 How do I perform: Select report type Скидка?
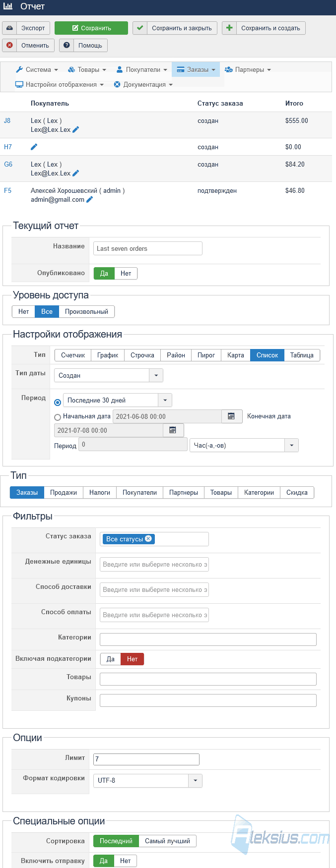297,492
